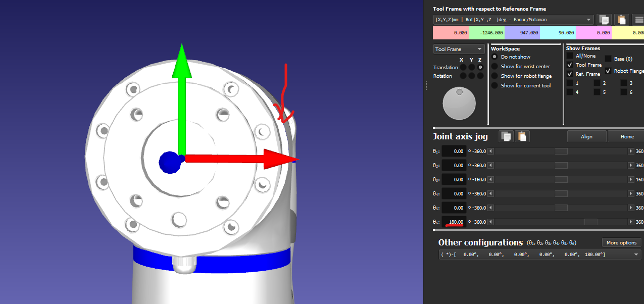Expand the Tool Frame jog dropdown
Viewport: 644px width, 304px height.
[459, 49]
